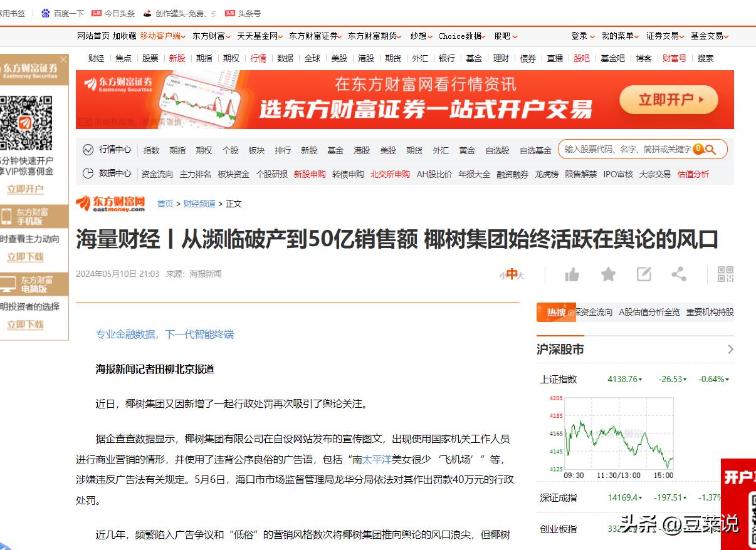The width and height of the screenshot is (756, 550).
Task: Open 北交所申购 data link
Action: [x=390, y=174]
